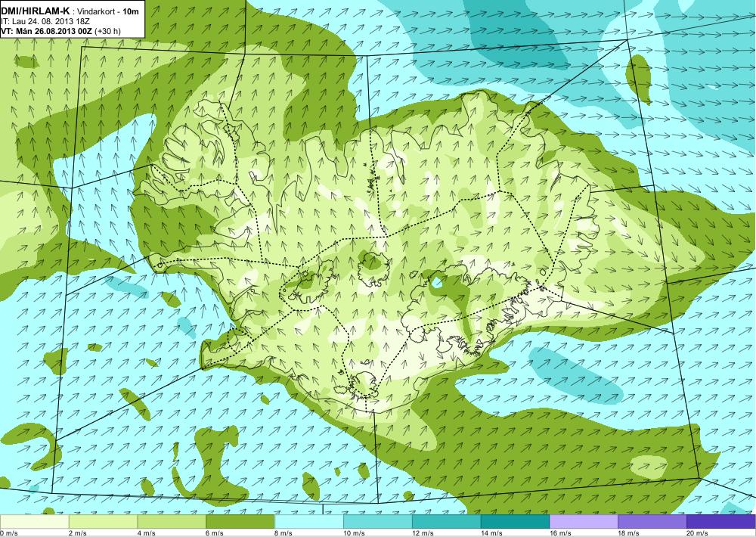The width and height of the screenshot is (756, 537).
Task: Click the dark green 6–8 m/s legend swatch
Action: [240, 522]
